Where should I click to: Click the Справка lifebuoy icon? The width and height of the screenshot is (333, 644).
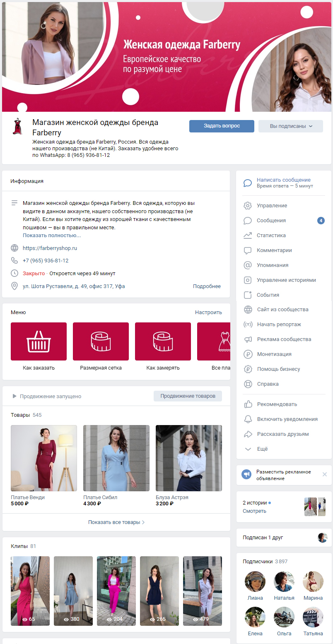click(x=248, y=384)
